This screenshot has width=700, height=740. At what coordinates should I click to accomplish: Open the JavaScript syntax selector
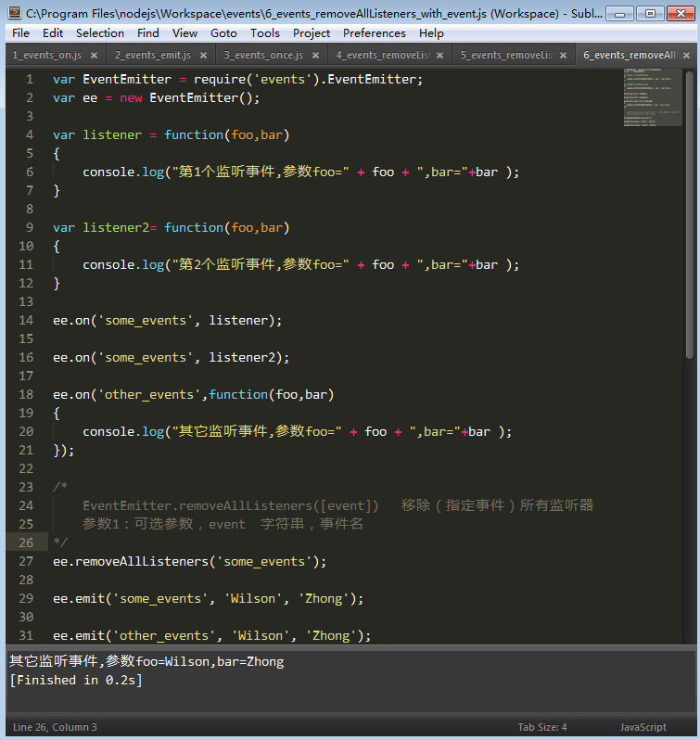(643, 727)
